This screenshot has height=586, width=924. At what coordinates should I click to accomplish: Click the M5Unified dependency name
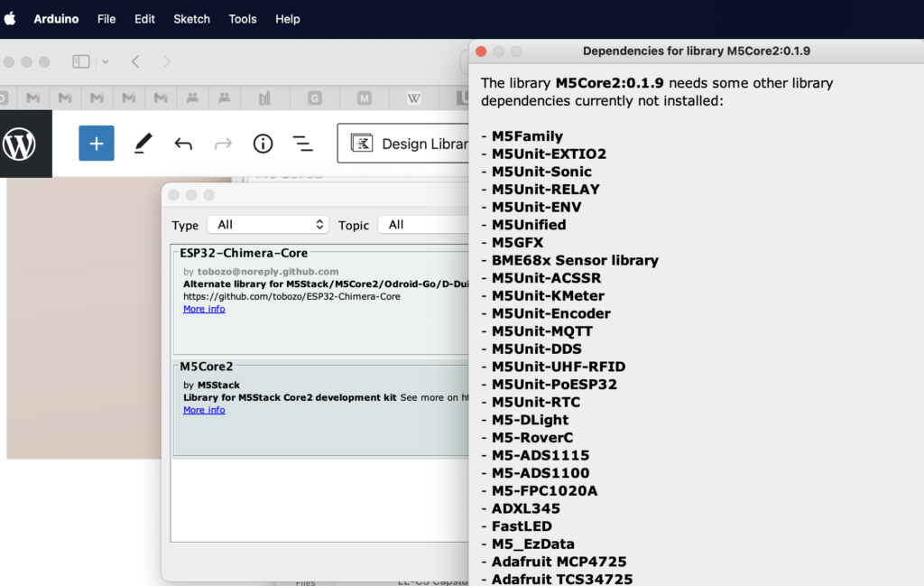pos(529,225)
